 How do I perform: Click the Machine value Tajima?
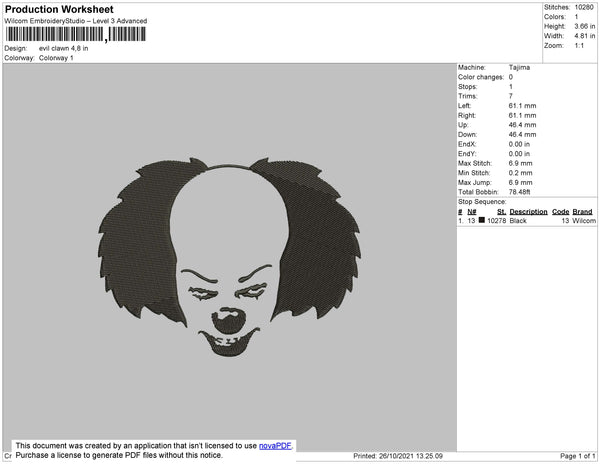coord(519,67)
